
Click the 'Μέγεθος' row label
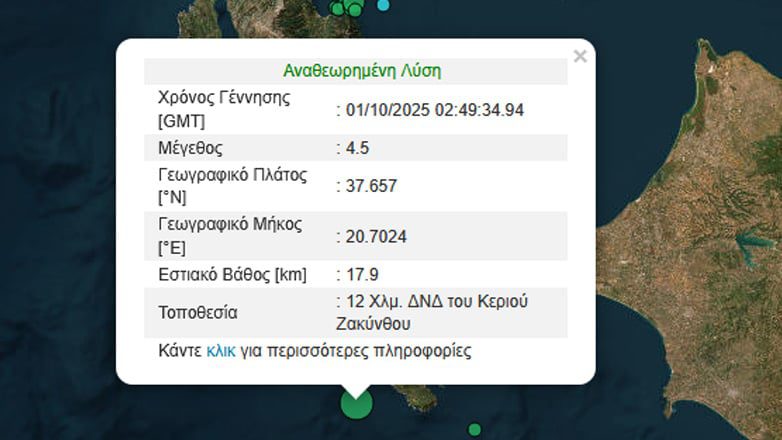tap(190, 148)
